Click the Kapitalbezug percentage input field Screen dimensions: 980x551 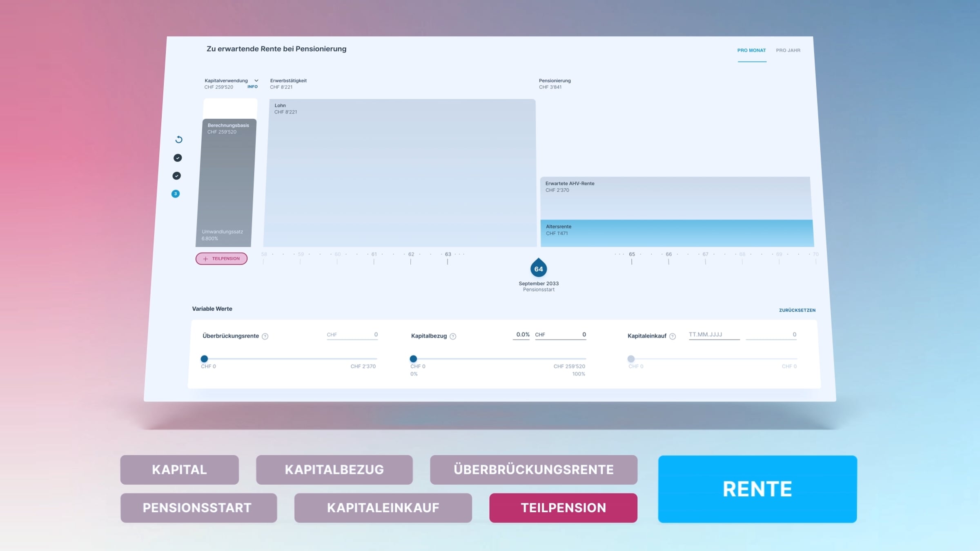click(x=521, y=335)
